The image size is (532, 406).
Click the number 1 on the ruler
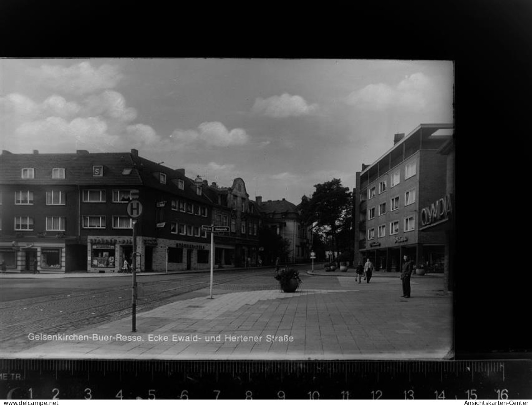(x=30, y=394)
